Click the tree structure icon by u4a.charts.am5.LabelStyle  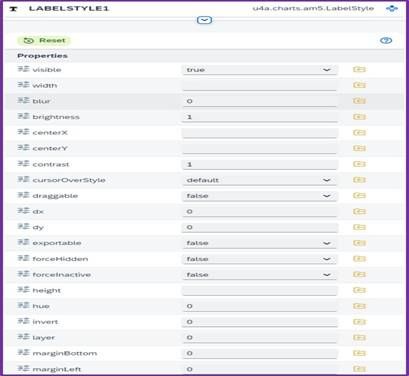click(x=392, y=8)
